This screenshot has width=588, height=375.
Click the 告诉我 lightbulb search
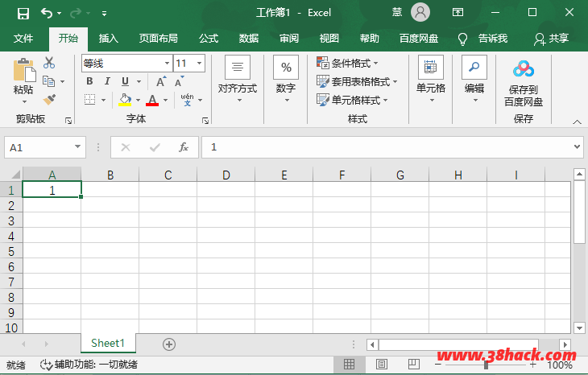point(482,39)
